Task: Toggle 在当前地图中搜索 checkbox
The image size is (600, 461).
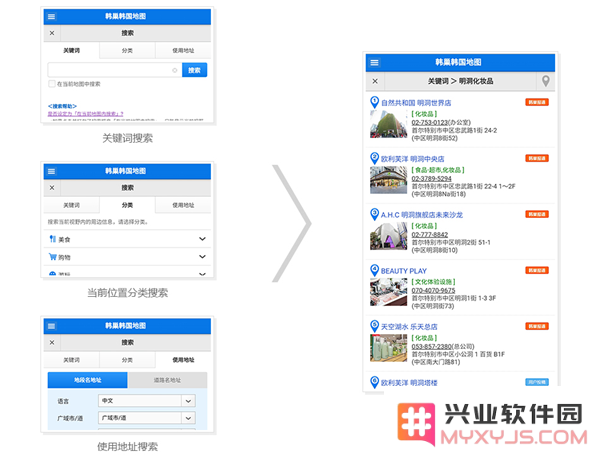Action: coord(52,84)
